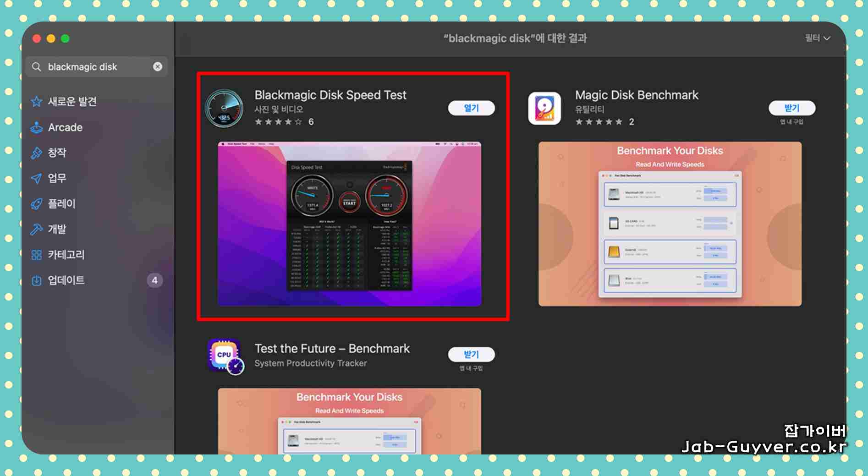Click the 카테고리 grid icon
Screen dimensions: 868x476
37,255
